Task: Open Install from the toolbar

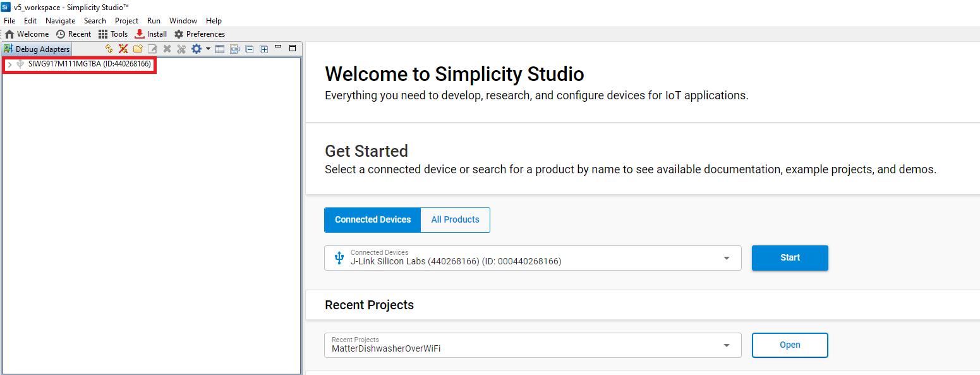Action: click(151, 34)
